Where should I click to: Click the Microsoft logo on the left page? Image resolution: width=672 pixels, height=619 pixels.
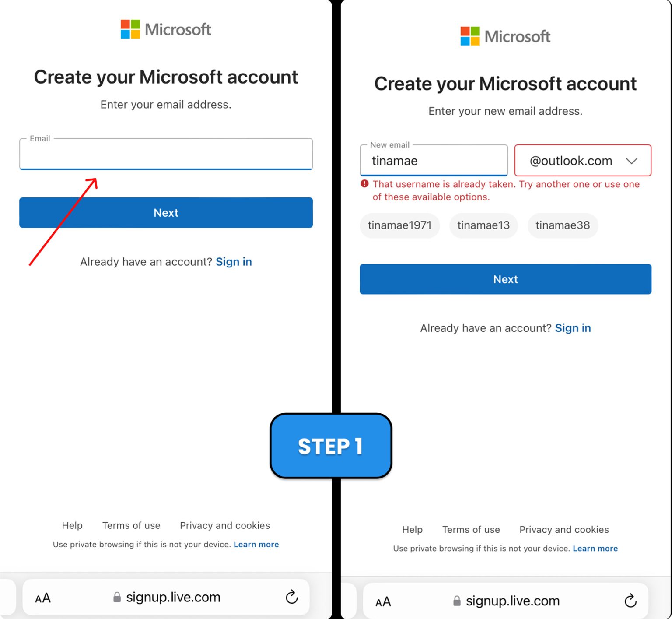click(165, 29)
